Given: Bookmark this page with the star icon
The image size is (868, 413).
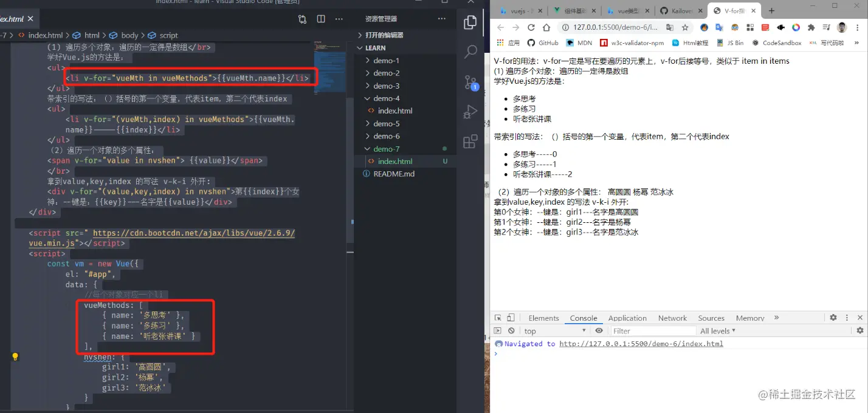Looking at the screenshot, I should pos(685,27).
